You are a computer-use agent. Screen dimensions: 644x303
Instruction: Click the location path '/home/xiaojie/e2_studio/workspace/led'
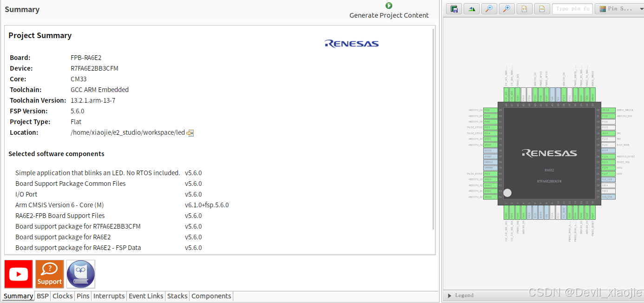click(x=128, y=133)
